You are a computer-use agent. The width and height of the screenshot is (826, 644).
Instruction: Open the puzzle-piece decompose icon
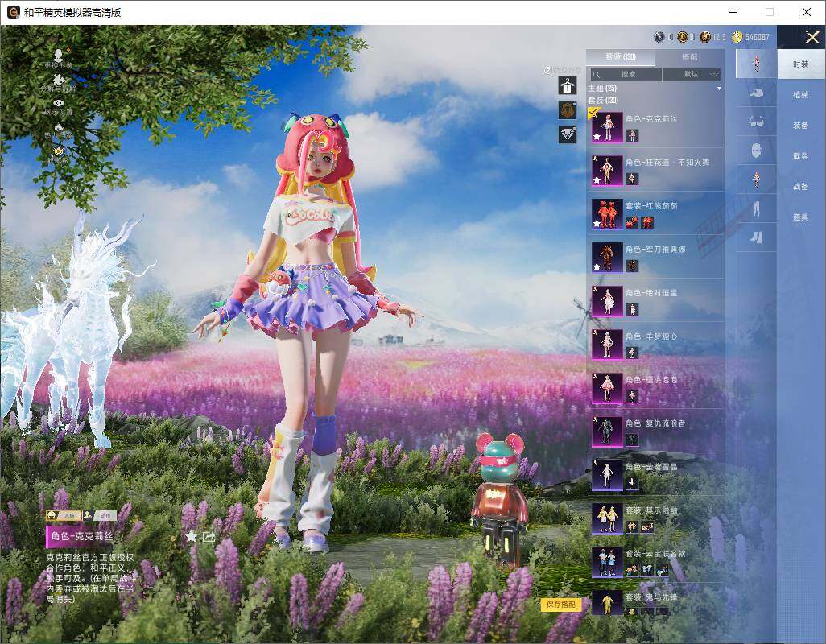point(59,79)
